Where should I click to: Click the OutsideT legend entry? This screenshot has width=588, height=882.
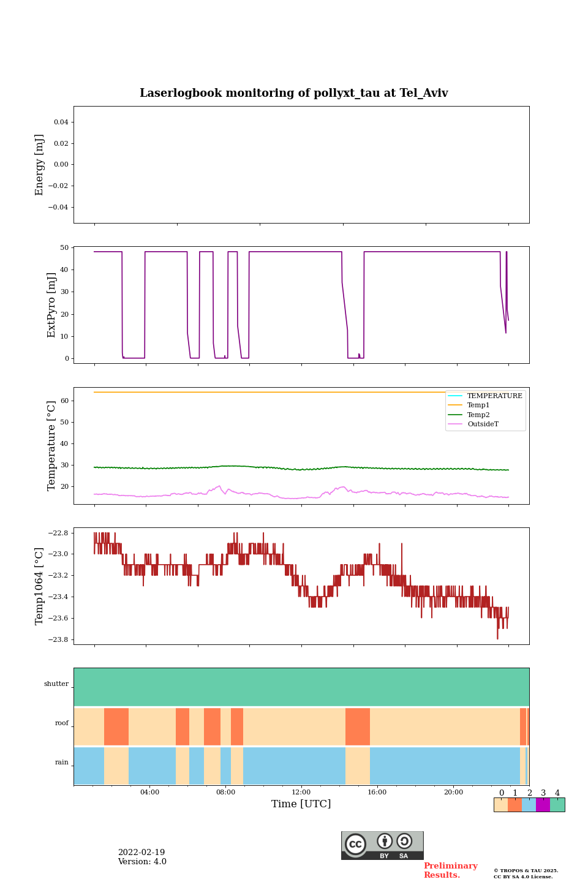coord(473,424)
